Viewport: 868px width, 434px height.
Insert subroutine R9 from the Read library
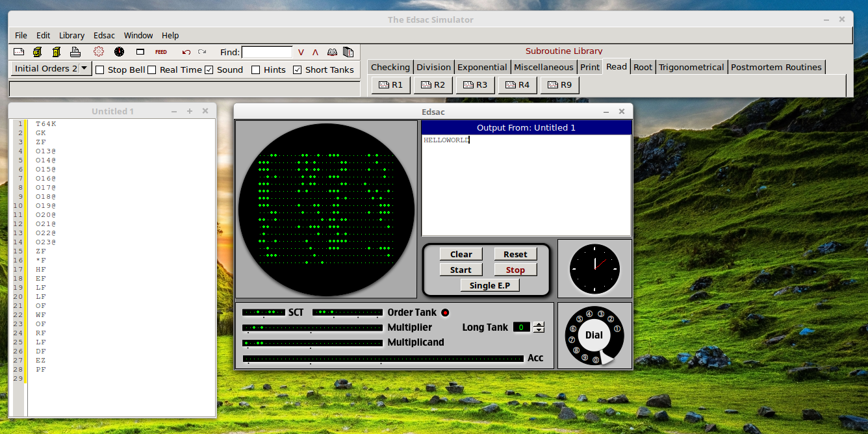(559, 84)
